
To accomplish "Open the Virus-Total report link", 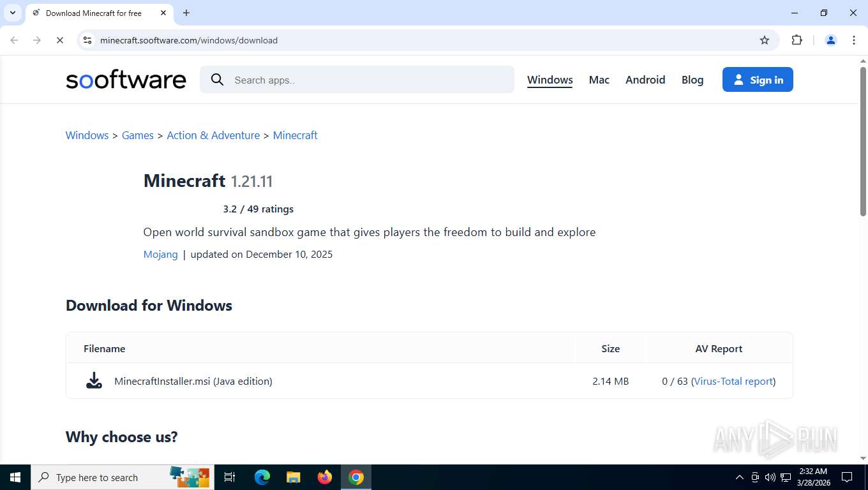I will click(733, 381).
